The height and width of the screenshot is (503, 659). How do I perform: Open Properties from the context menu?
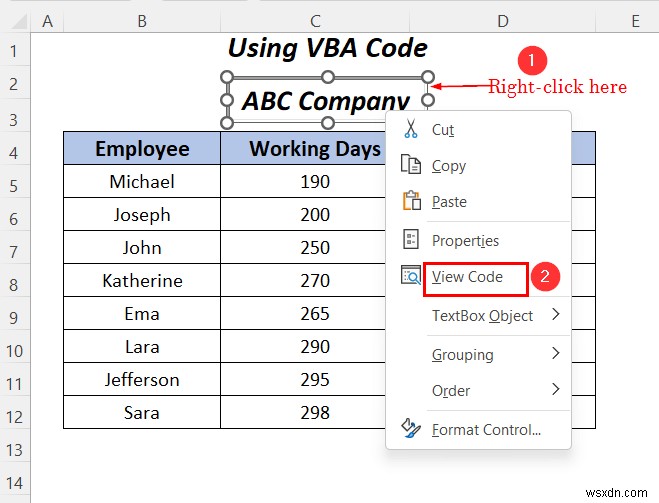tap(478, 240)
